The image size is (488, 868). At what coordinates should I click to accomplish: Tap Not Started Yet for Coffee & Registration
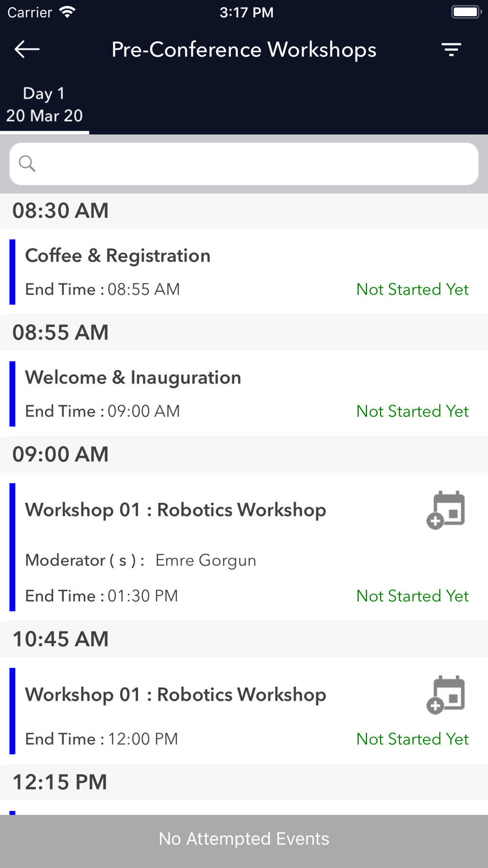[412, 289]
